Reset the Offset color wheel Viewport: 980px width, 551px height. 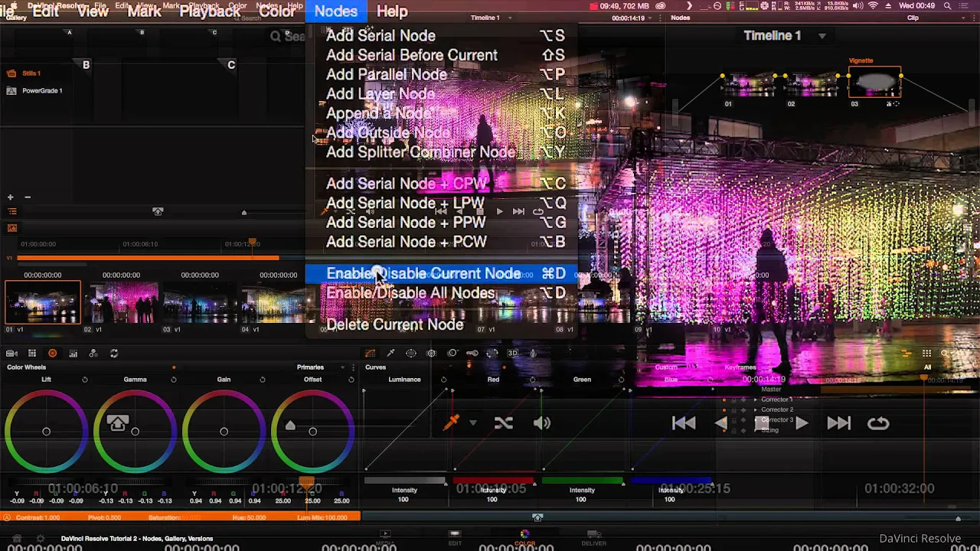pyautogui.click(x=351, y=380)
